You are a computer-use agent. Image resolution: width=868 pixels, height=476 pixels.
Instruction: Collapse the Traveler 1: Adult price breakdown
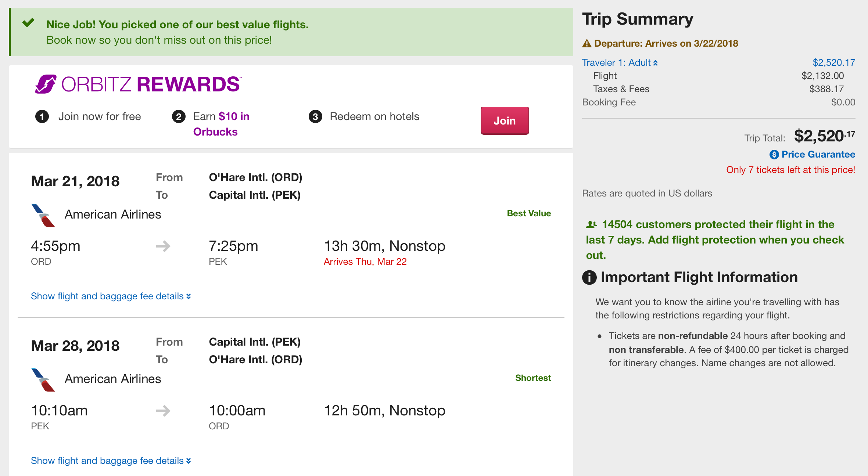point(620,63)
